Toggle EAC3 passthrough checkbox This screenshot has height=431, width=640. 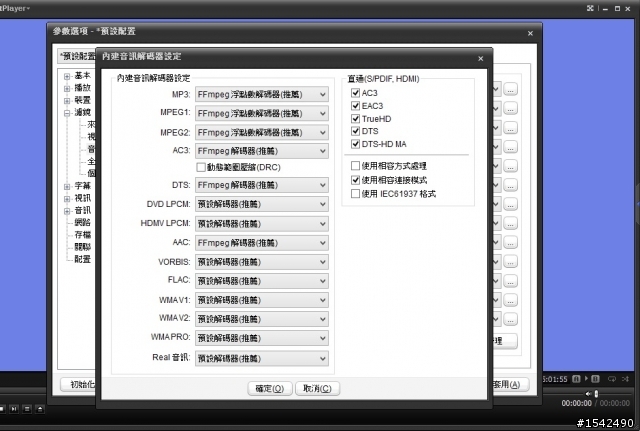(x=355, y=106)
